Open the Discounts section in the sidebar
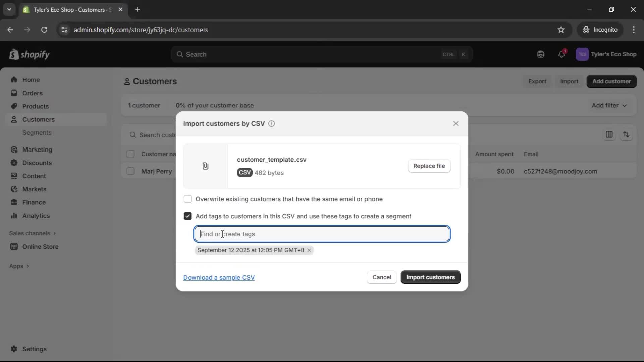 pyautogui.click(x=37, y=163)
